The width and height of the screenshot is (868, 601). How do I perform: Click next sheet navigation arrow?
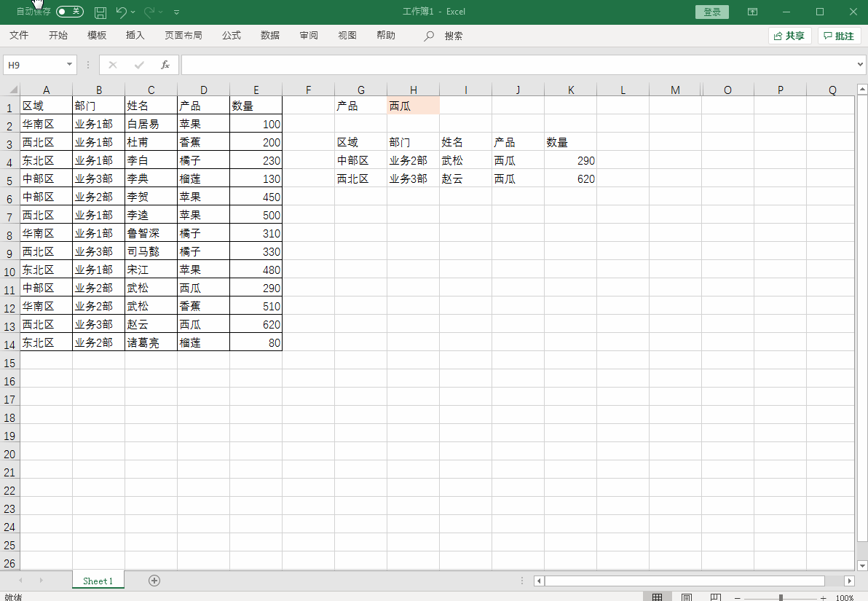[x=41, y=581]
